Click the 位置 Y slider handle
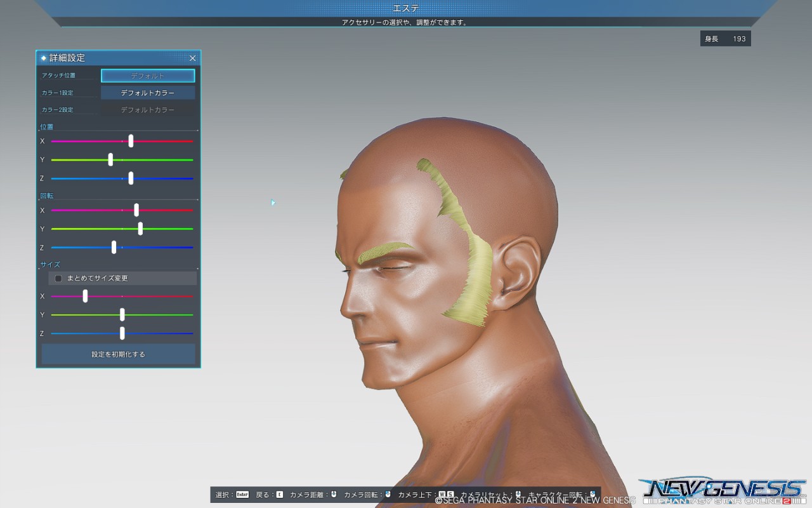 coord(110,159)
